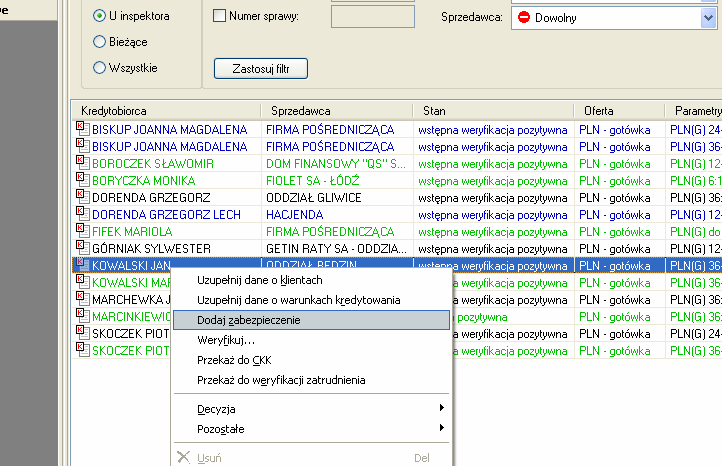722x466 pixels.
Task: Select 'BOROCZEK SŁAWOMIR' row
Action: (x=397, y=164)
